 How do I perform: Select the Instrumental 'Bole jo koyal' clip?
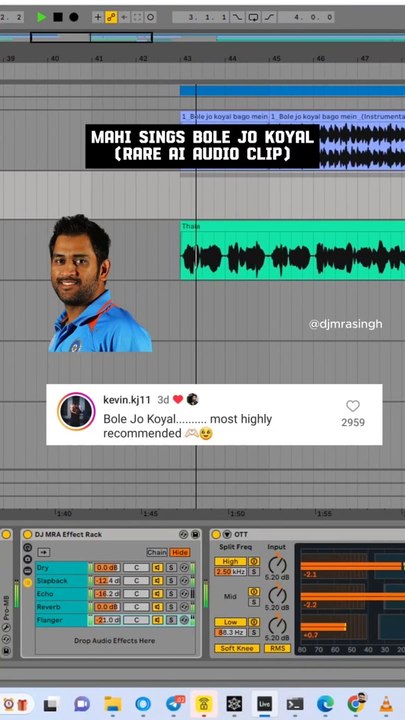click(337, 141)
